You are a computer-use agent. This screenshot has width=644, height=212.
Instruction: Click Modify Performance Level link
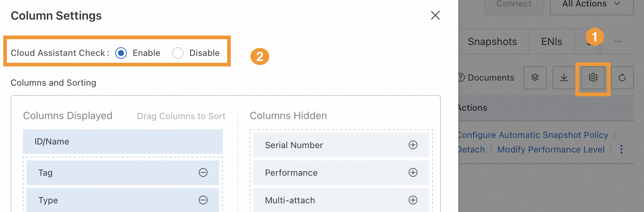click(x=551, y=149)
